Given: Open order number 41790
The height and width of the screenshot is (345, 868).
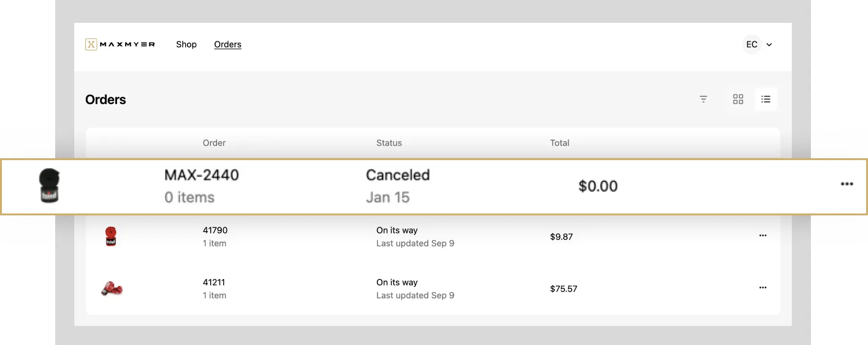Looking at the screenshot, I should [x=215, y=230].
